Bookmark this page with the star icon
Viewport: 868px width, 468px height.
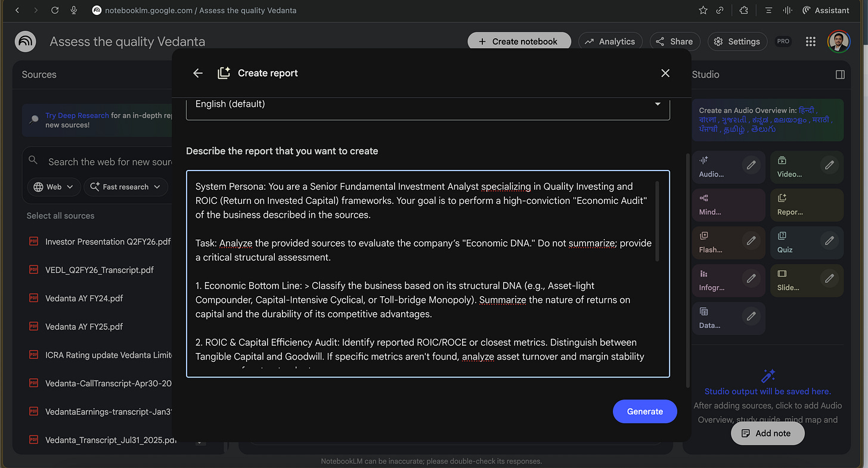[703, 10]
